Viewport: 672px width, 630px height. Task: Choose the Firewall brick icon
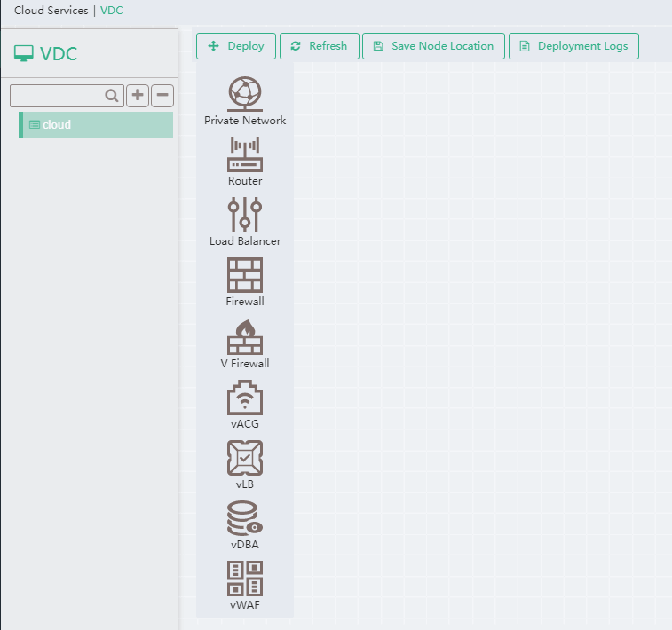click(x=245, y=275)
